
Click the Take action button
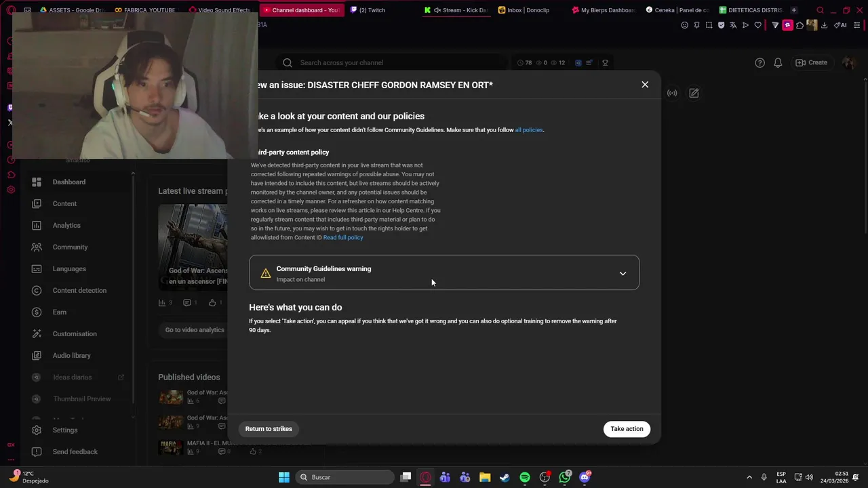[x=627, y=429]
